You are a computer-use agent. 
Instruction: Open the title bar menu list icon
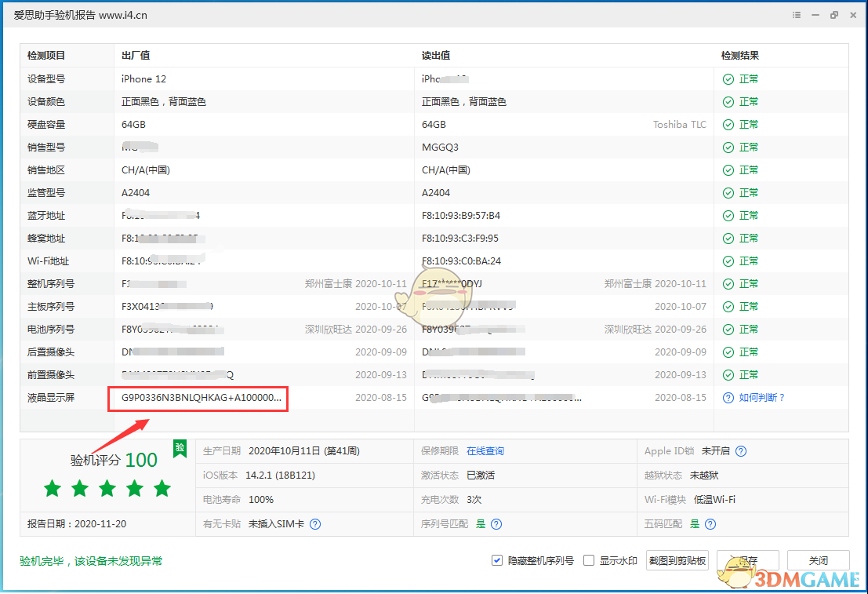[x=797, y=15]
